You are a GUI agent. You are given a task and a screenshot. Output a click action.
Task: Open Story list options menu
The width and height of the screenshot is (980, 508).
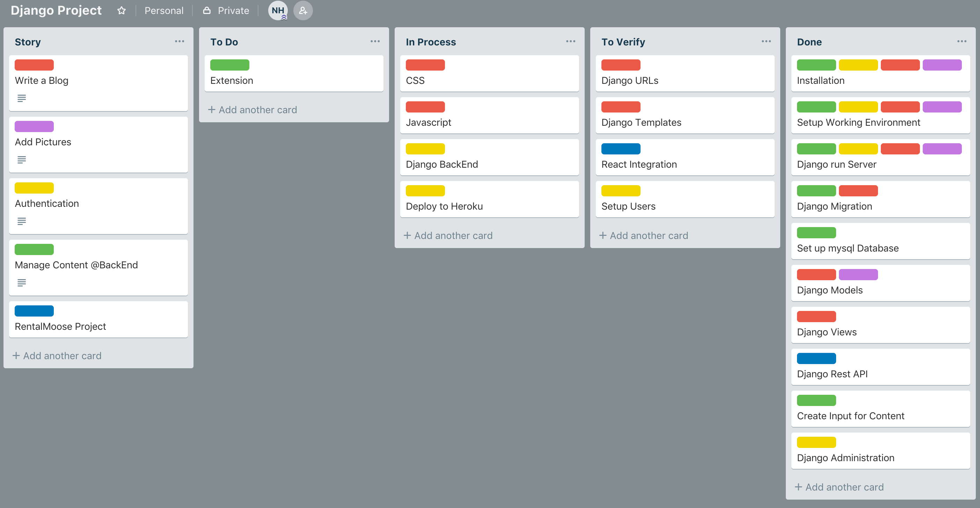coord(180,42)
